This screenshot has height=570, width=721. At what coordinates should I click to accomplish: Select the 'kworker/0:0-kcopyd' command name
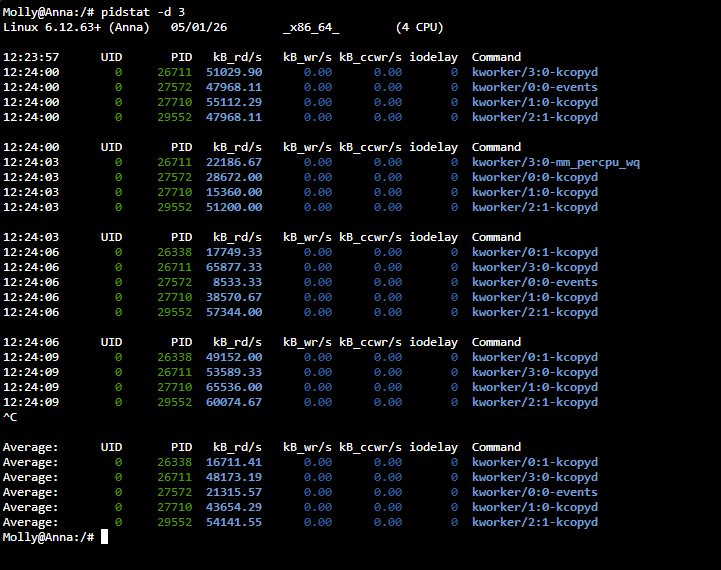tap(535, 177)
